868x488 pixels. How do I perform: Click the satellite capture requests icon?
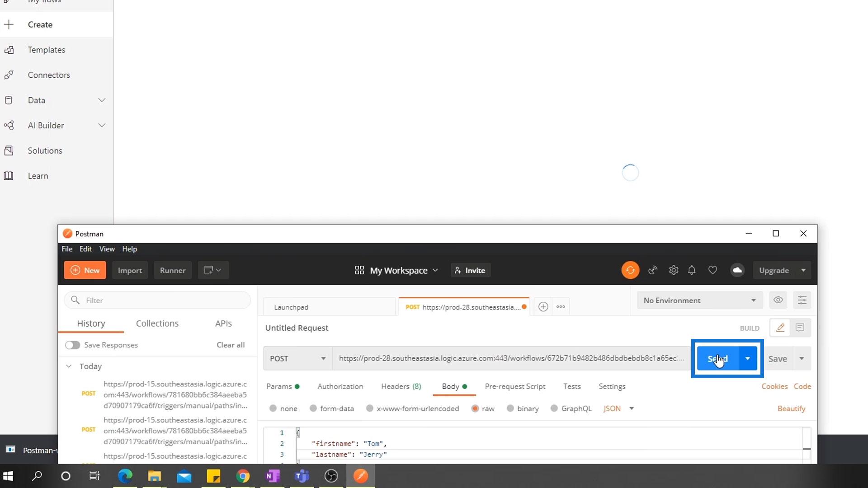652,270
